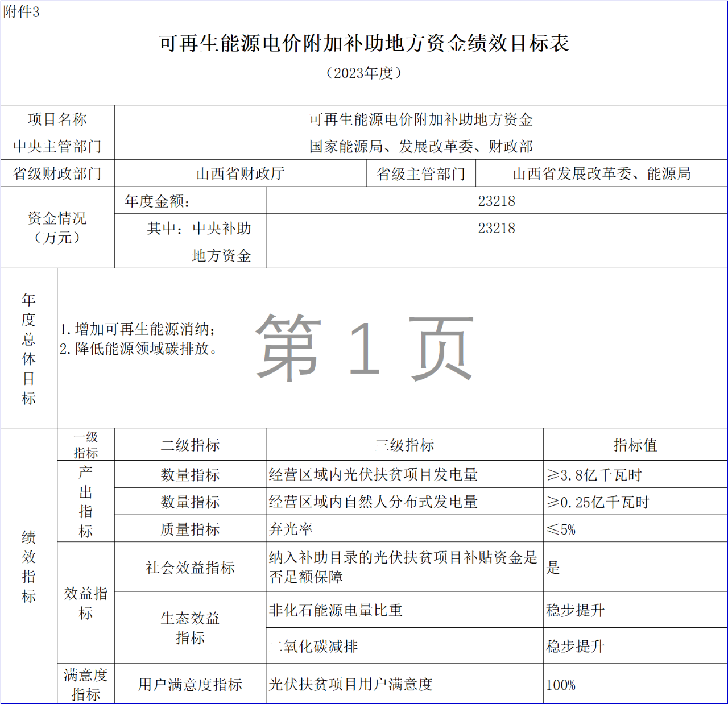Select the 年度总体目标 vertical header
Image resolution: width=728 pixels, height=704 pixels.
point(29,349)
